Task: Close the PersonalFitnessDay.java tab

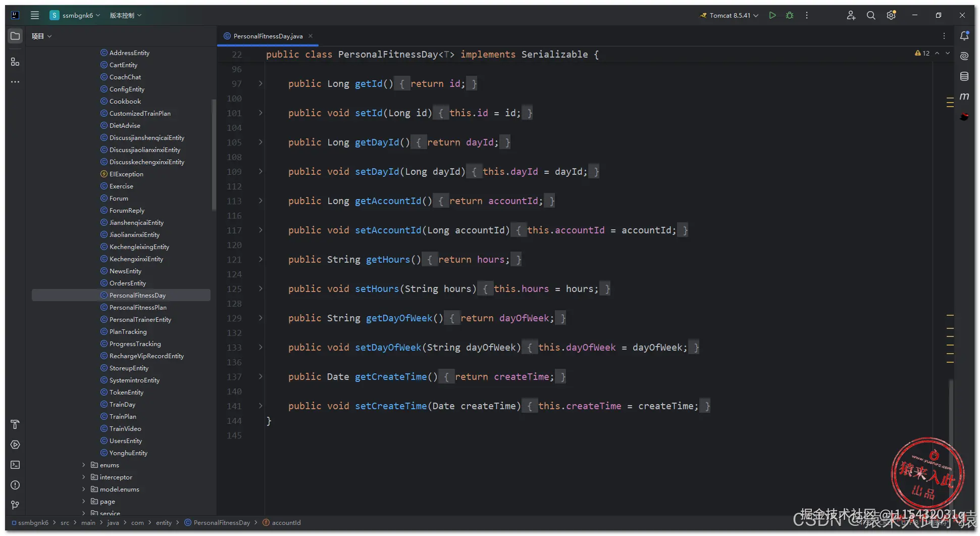Action: coord(311,36)
